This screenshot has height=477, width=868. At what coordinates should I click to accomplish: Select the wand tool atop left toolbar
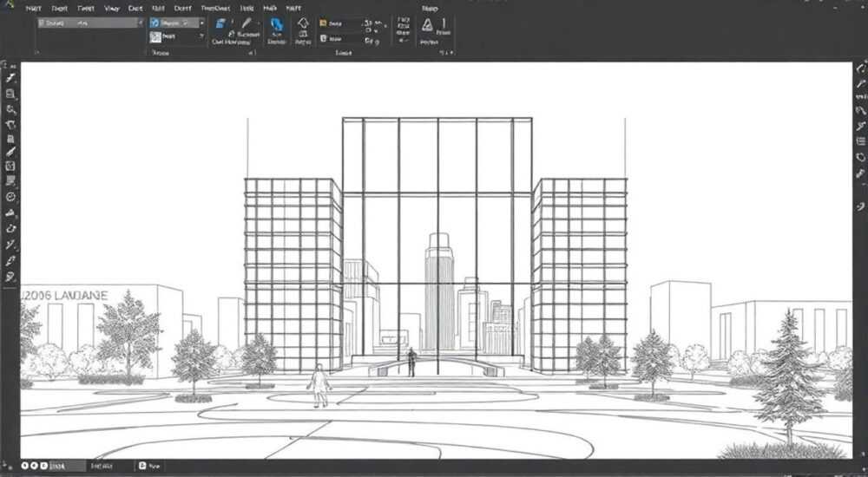point(10,79)
